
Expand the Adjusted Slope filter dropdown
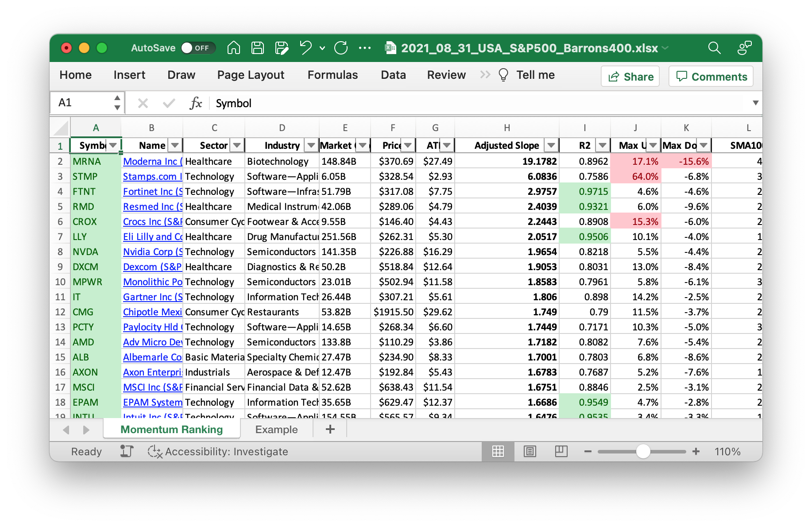point(551,145)
